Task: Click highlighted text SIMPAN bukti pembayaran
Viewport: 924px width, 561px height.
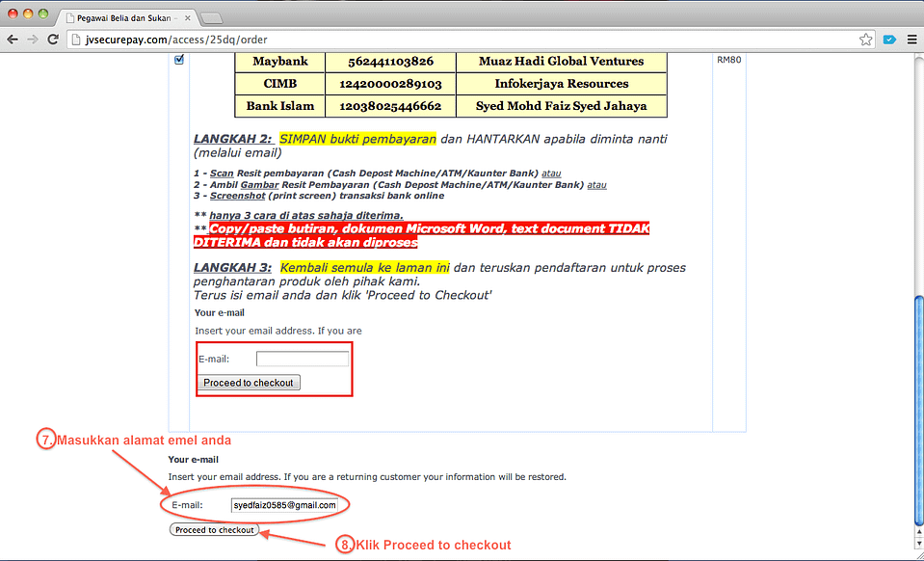Action: pos(357,139)
